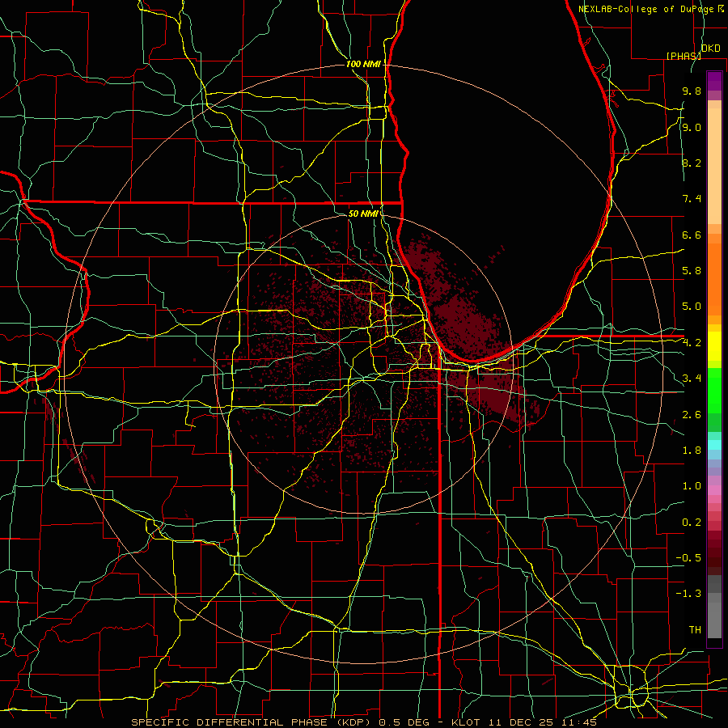Viewport: 728px width, 728px height.
Task: Pick the bright green color band
Action: (714, 390)
